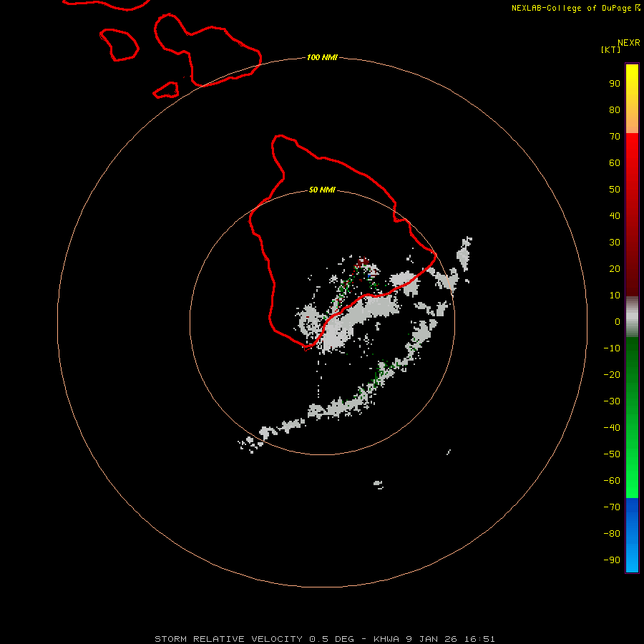Click the NEXR label above color bar
Viewport: 644px width, 644px height.
tap(628, 42)
